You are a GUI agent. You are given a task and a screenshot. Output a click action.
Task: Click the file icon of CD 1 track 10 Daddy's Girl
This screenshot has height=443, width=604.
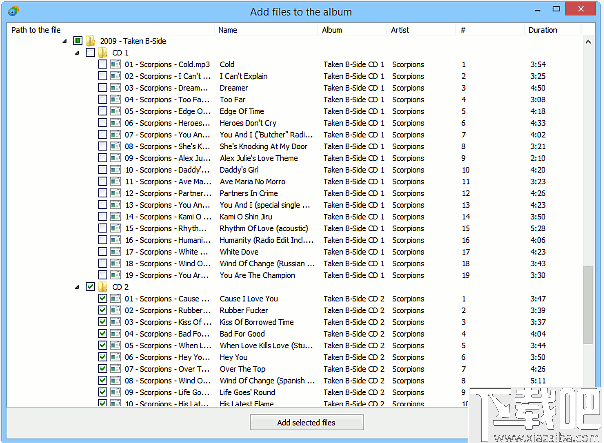115,169
